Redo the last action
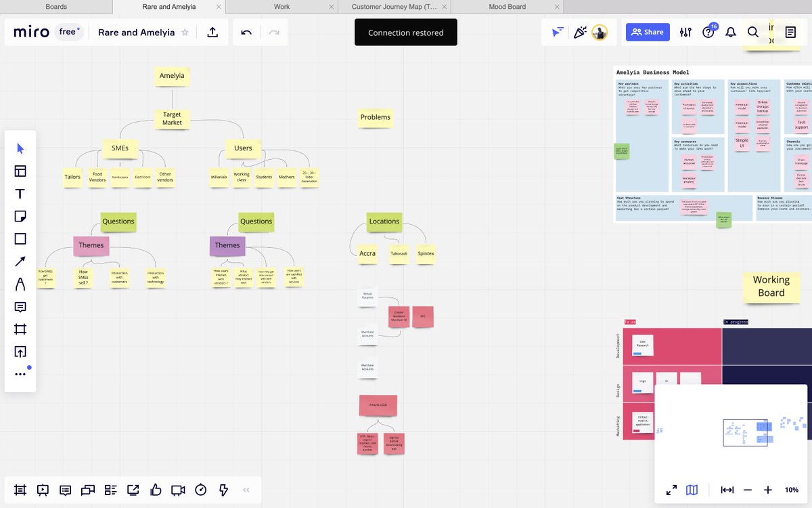Viewport: 812px width, 508px height. pos(274,33)
